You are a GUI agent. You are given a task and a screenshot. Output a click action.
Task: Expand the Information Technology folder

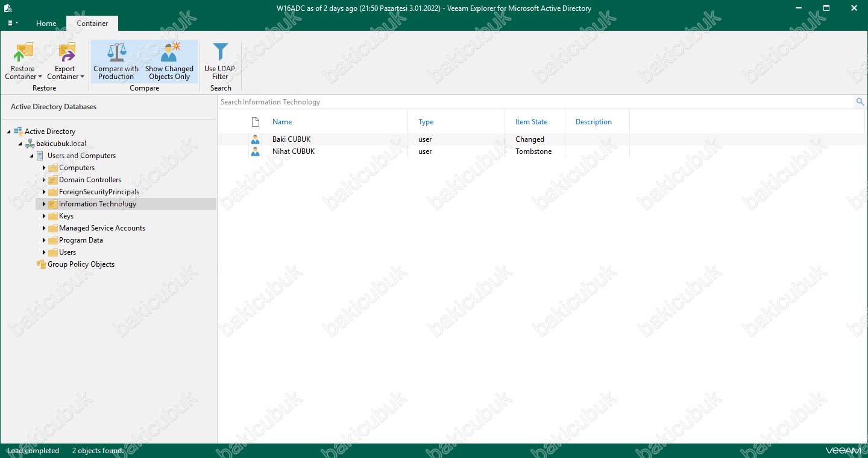44,204
